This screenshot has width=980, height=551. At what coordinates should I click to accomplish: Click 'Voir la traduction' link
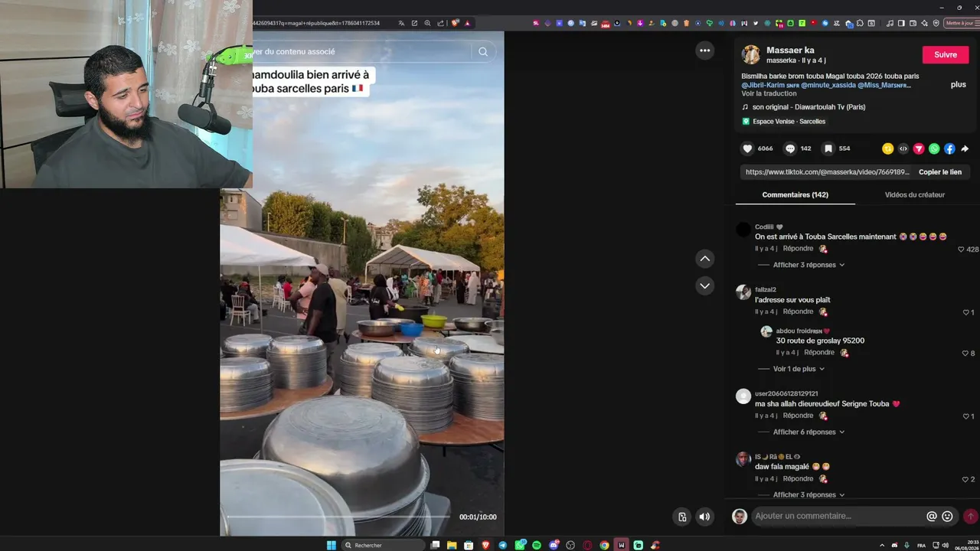768,93
